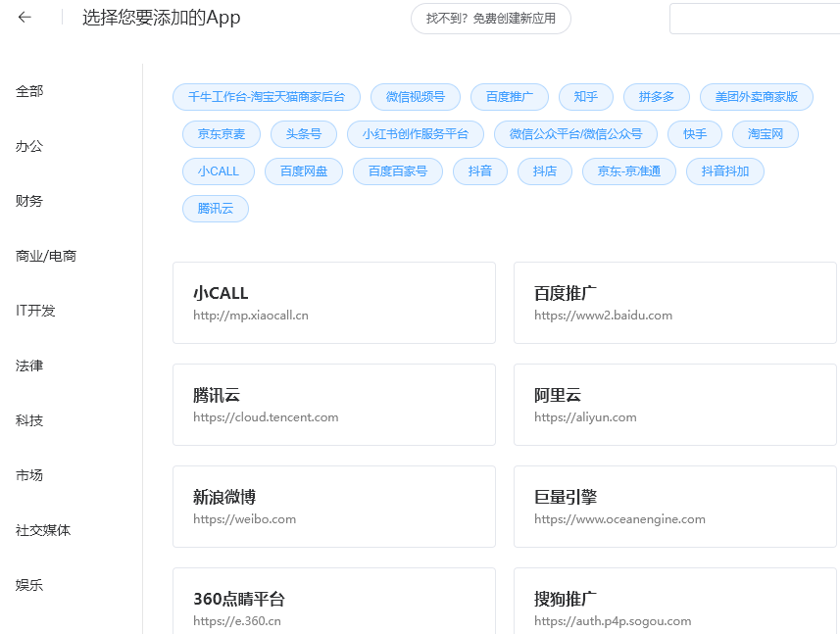Open the 百度推广 card with baidu.com URL
The image size is (840, 634).
[675, 303]
